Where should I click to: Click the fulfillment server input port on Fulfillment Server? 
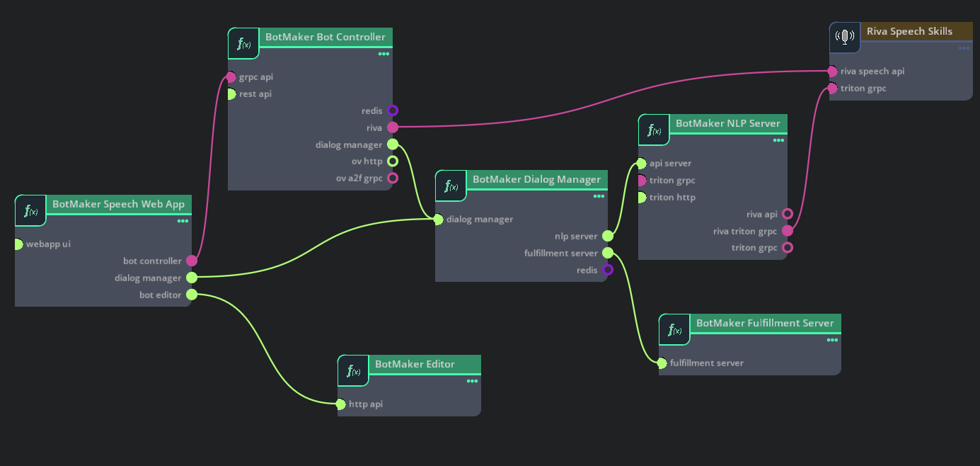[662, 363]
